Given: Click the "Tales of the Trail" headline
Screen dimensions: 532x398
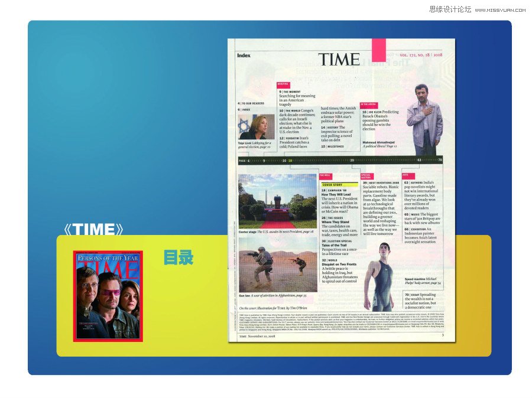Looking at the screenshot, I should 334,245.
